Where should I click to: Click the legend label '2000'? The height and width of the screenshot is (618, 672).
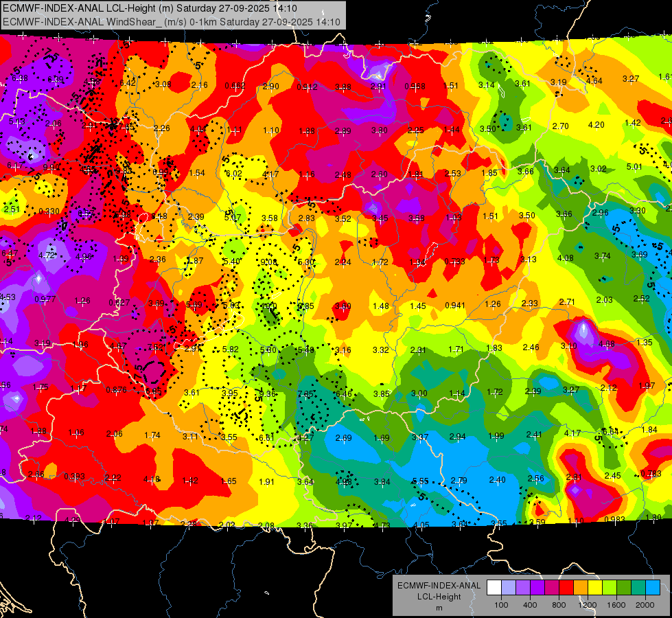click(645, 605)
